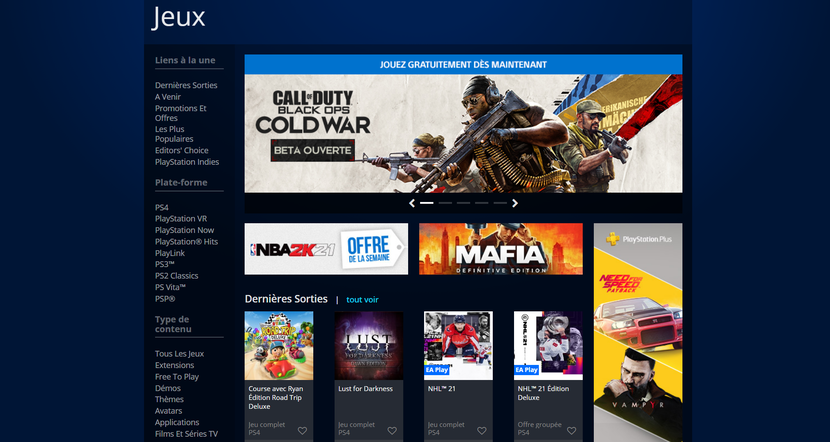This screenshot has width=830, height=442.
Task: Jump to second carousel slide indicator
Action: [x=445, y=203]
